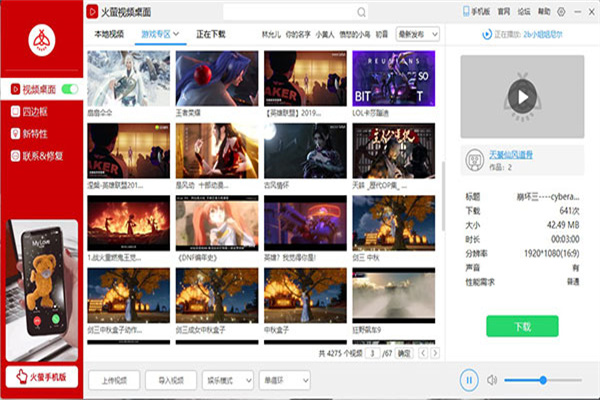Click the 确定 page jump button

coord(404,353)
